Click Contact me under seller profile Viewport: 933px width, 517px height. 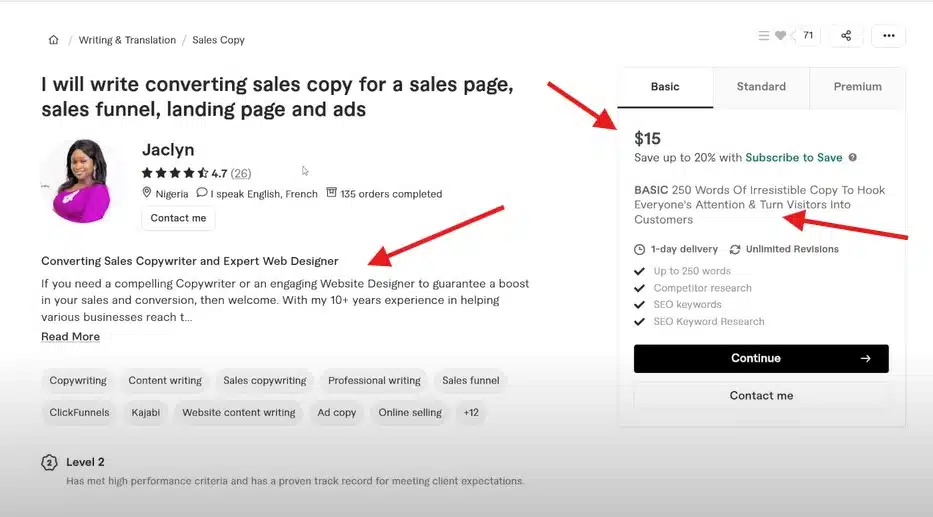tap(178, 218)
